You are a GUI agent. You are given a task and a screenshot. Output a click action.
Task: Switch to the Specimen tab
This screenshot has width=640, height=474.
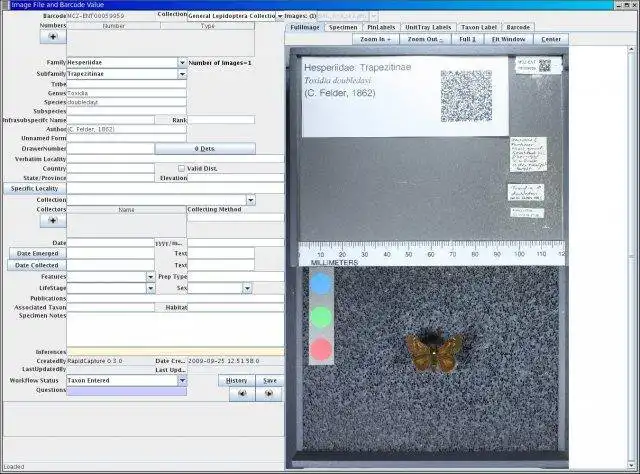tap(343, 27)
